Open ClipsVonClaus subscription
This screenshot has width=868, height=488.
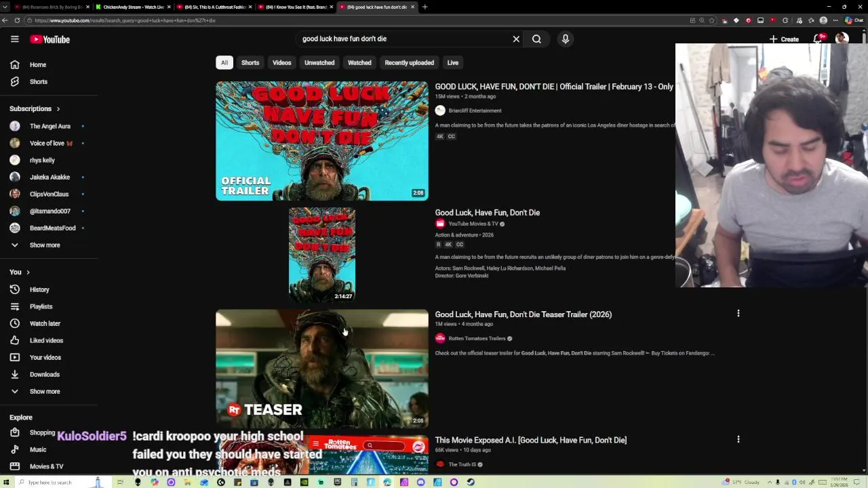49,194
